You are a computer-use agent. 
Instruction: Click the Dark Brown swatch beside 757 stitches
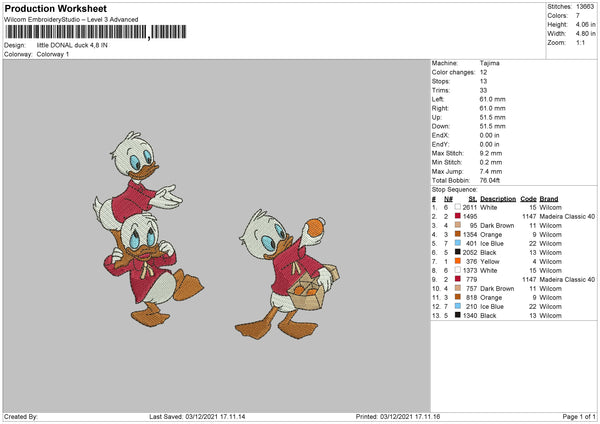(x=458, y=288)
